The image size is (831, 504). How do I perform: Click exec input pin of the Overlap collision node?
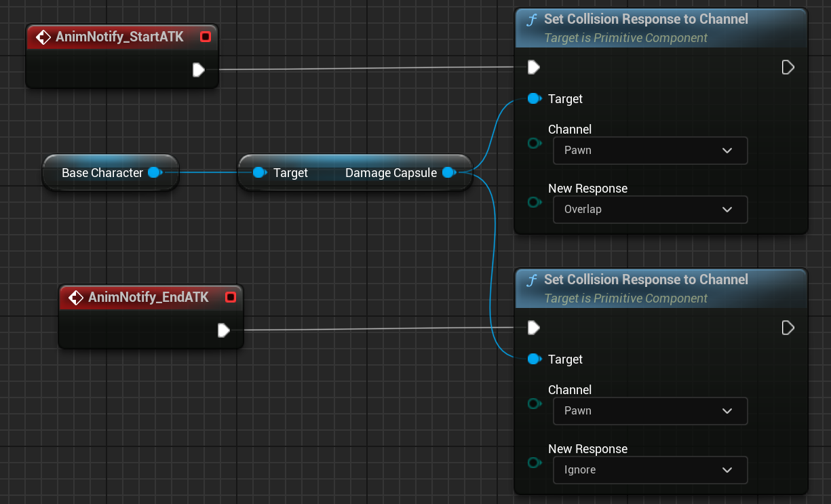tap(534, 67)
